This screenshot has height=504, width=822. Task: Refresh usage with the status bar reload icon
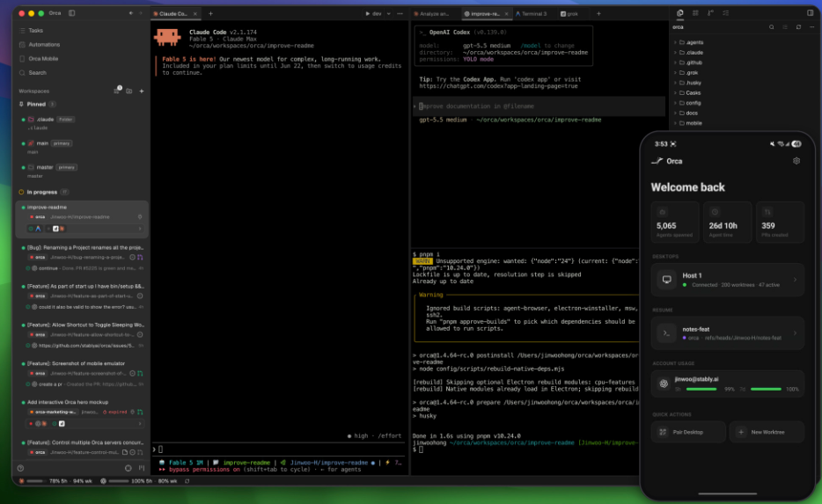point(187,481)
